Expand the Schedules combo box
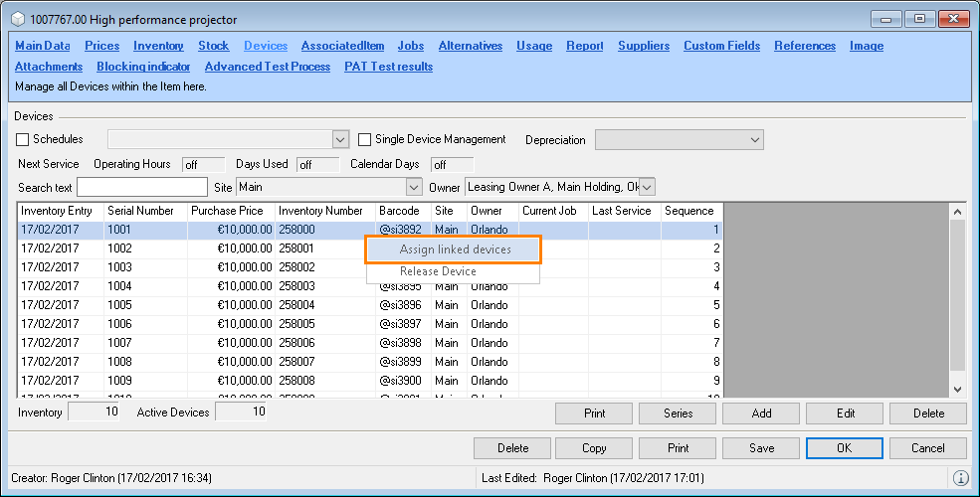 click(340, 140)
